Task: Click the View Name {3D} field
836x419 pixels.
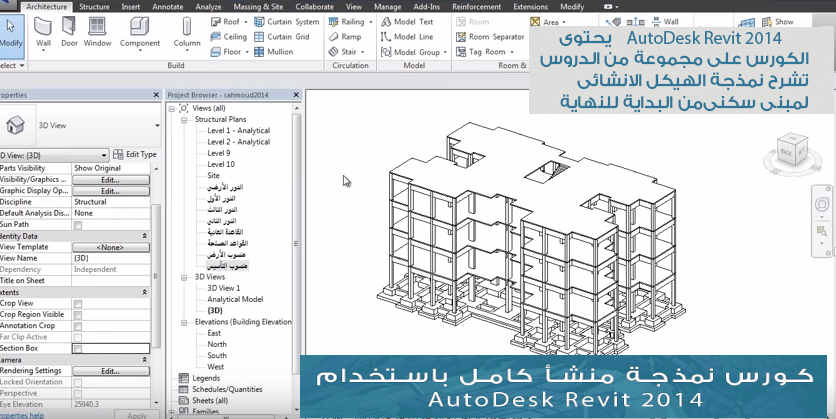Action: click(111, 258)
